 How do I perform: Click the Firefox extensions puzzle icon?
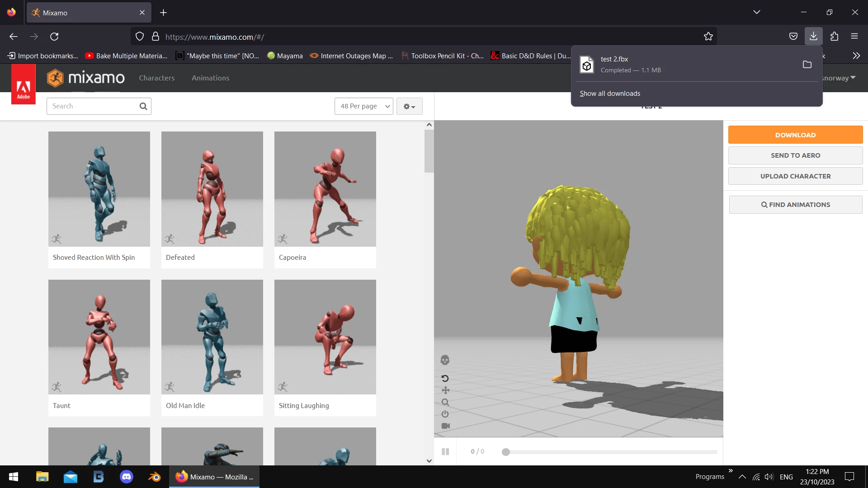click(x=834, y=36)
